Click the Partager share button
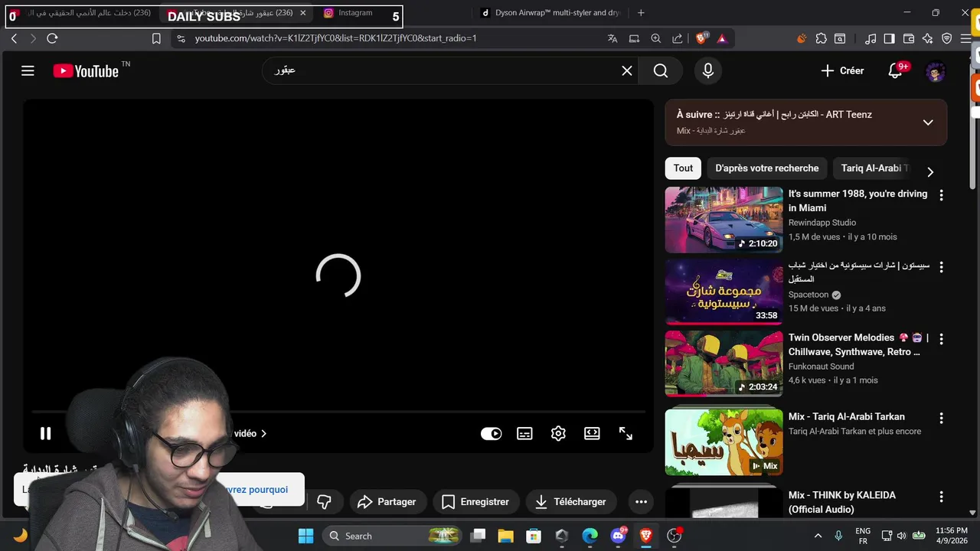The image size is (980, 551). (387, 502)
